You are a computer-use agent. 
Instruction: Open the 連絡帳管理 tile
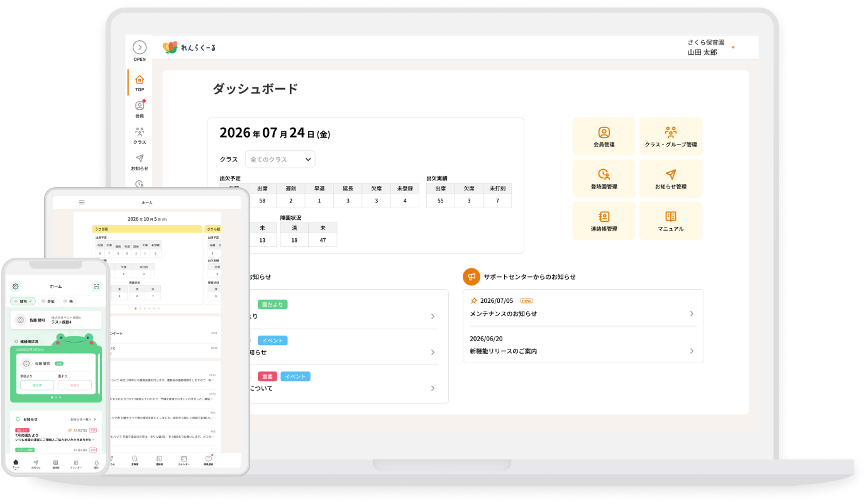pyautogui.click(x=604, y=221)
